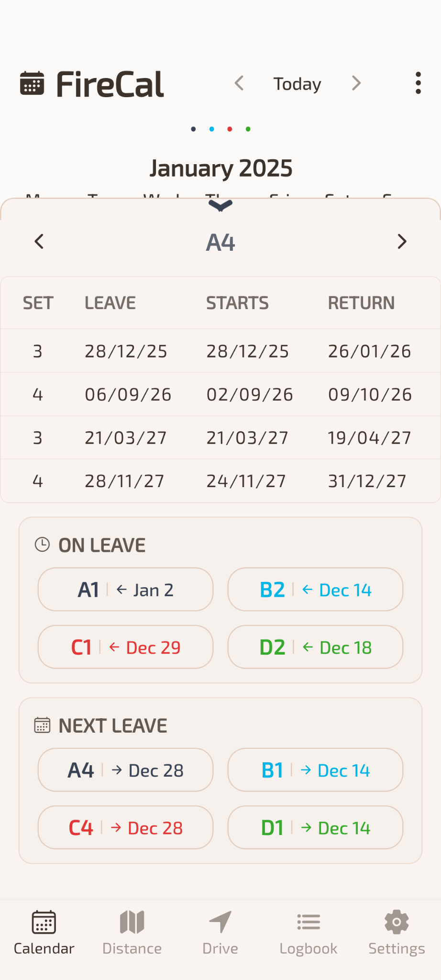This screenshot has width=441, height=980.
Task: Open the three-dot overflow menu
Action: (418, 83)
